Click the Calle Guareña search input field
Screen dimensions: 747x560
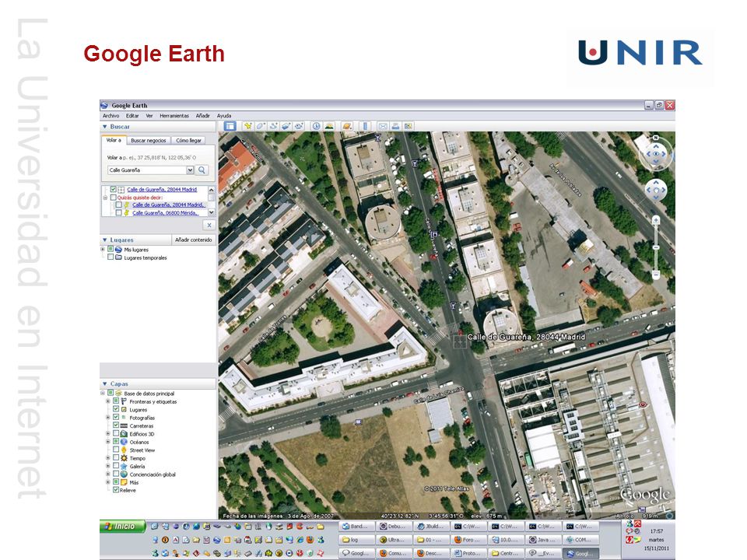pyautogui.click(x=147, y=170)
